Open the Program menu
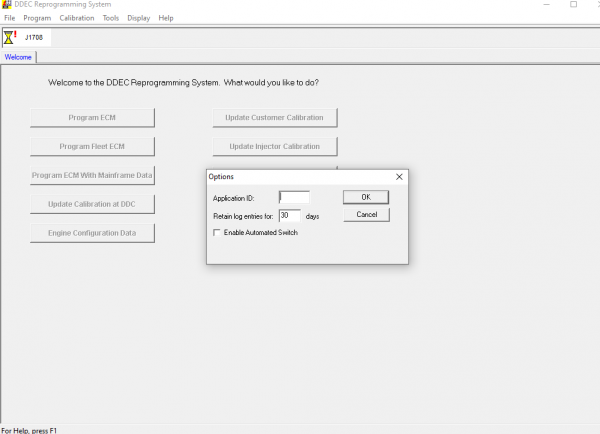The image size is (600, 434). (x=37, y=18)
